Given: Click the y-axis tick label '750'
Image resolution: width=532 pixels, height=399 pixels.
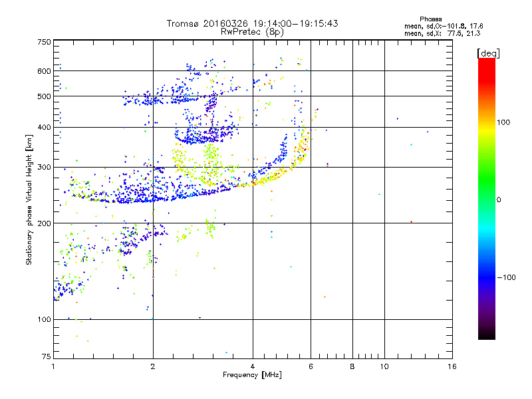Looking at the screenshot, I should 44,42.
